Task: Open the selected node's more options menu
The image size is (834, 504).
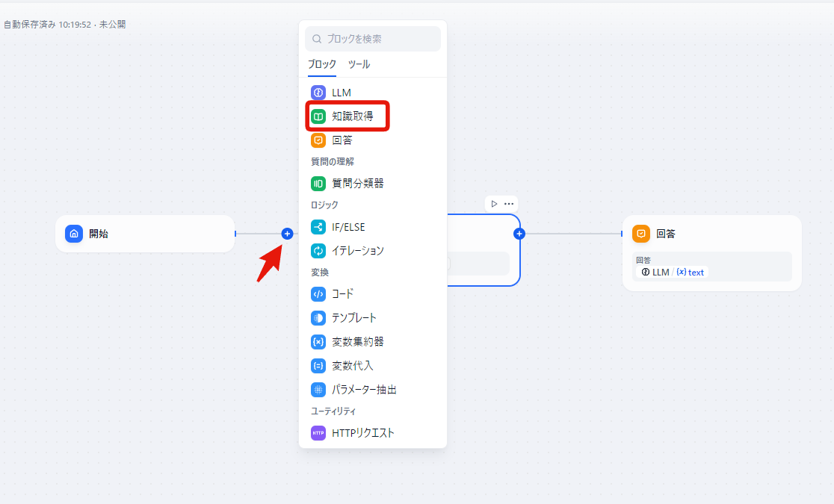Action: pos(509,204)
